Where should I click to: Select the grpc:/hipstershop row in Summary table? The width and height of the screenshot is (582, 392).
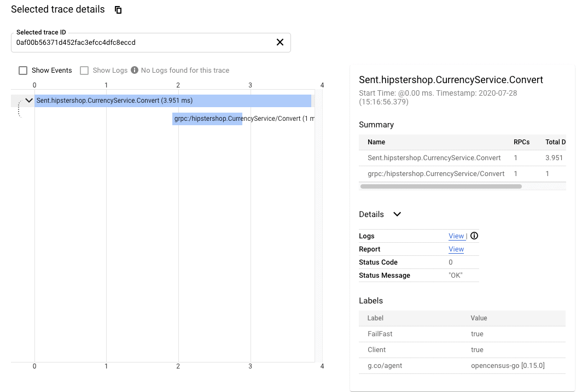pyautogui.click(x=436, y=174)
